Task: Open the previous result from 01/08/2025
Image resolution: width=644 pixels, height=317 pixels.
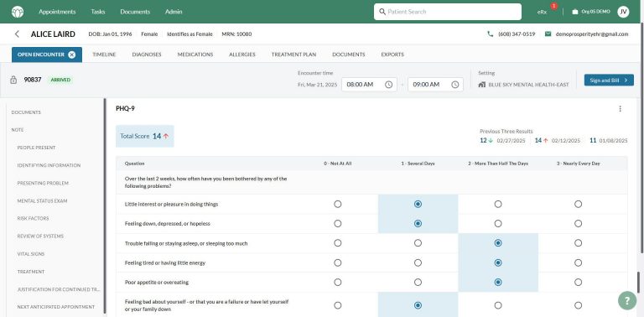Action: (x=608, y=140)
